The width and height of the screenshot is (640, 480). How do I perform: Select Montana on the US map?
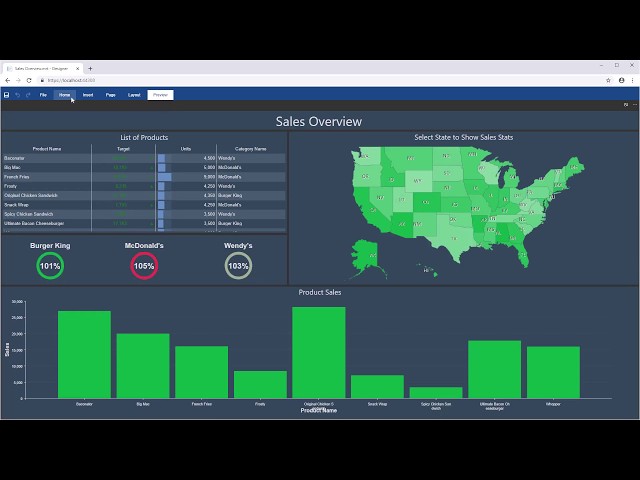coord(410,158)
